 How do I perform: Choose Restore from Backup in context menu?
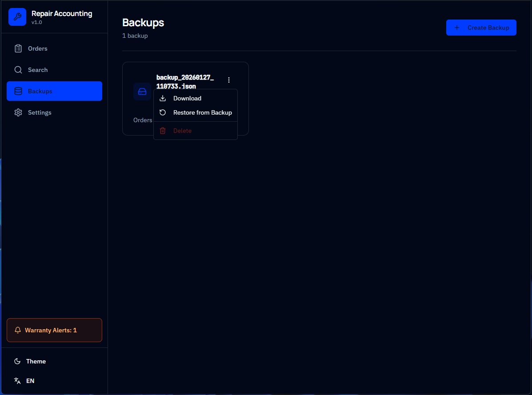202,112
